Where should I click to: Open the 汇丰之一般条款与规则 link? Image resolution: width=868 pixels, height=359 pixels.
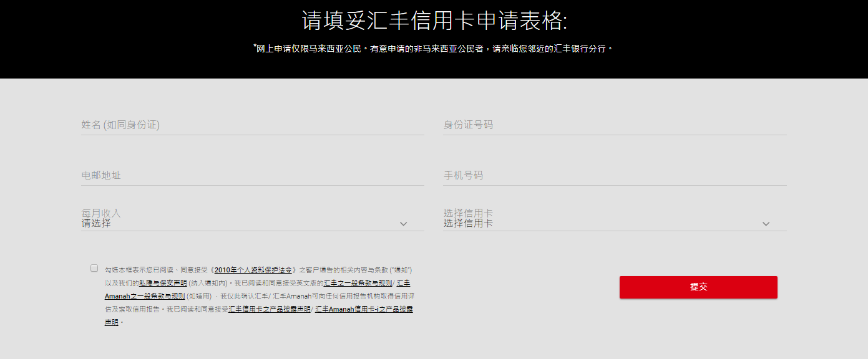click(358, 283)
